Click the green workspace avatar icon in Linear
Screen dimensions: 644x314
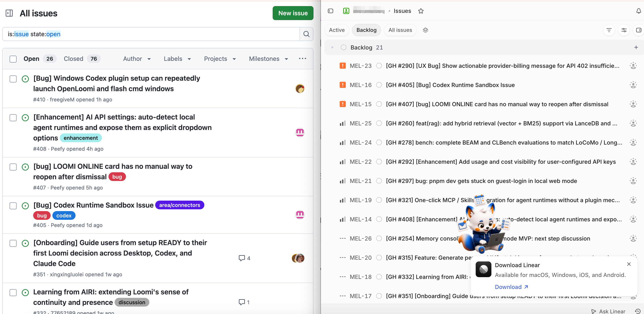[346, 11]
